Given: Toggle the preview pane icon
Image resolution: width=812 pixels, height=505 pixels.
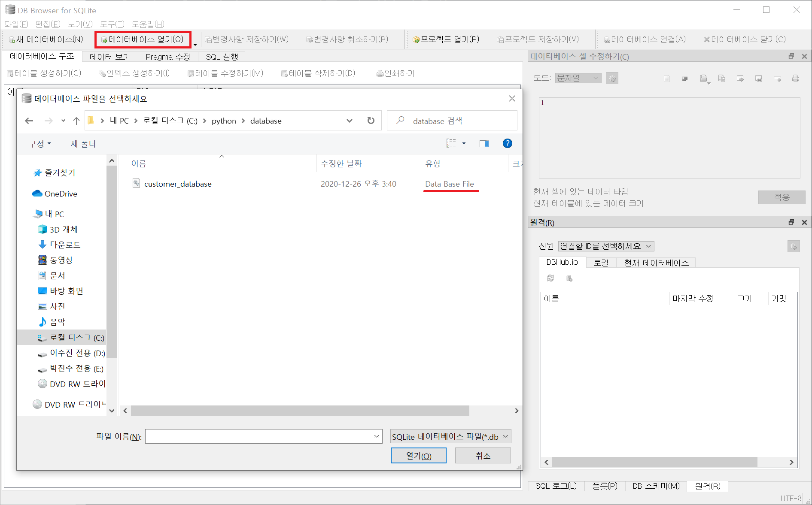Looking at the screenshot, I should pyautogui.click(x=484, y=143).
